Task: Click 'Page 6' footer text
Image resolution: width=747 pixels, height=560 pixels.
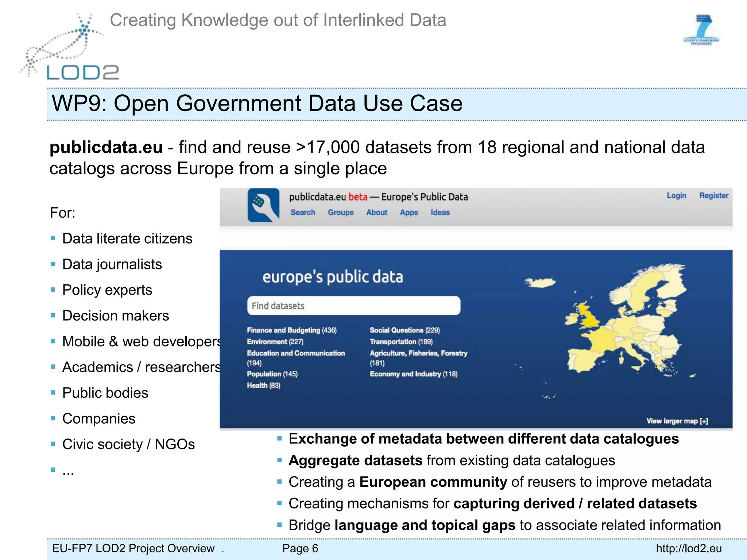Action: [x=300, y=548]
